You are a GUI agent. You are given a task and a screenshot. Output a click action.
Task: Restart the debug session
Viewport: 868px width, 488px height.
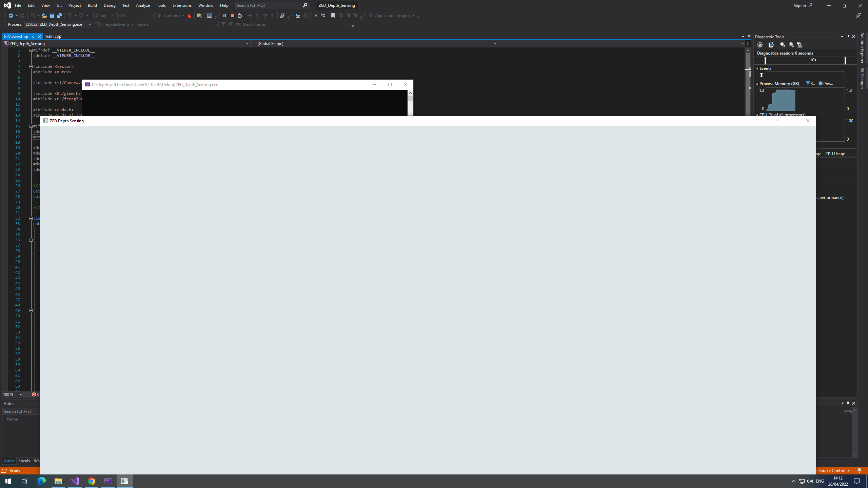(240, 16)
